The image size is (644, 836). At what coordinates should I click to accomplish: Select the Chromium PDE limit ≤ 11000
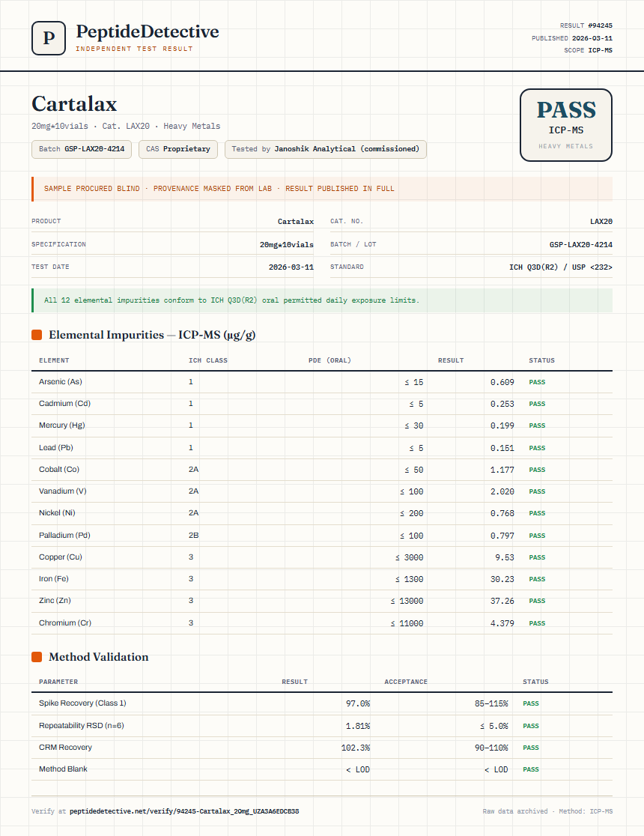click(x=407, y=623)
